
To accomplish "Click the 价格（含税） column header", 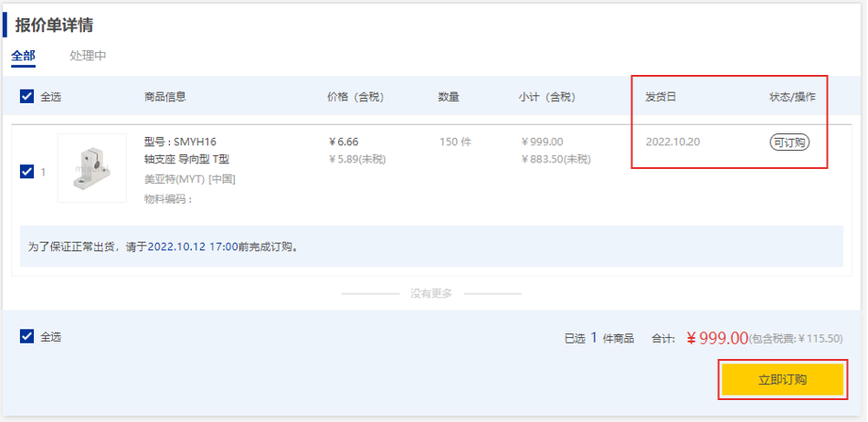I will pos(357,97).
